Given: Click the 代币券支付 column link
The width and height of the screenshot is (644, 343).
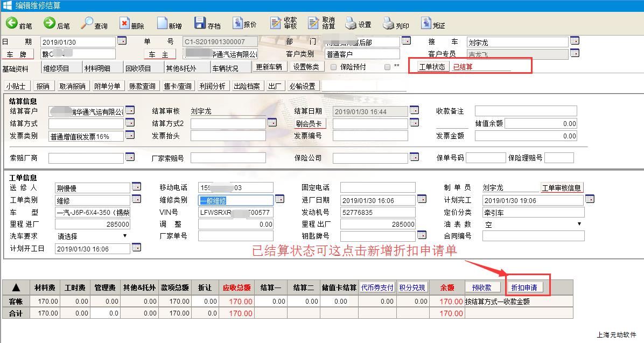Looking at the screenshot, I should [x=377, y=288].
